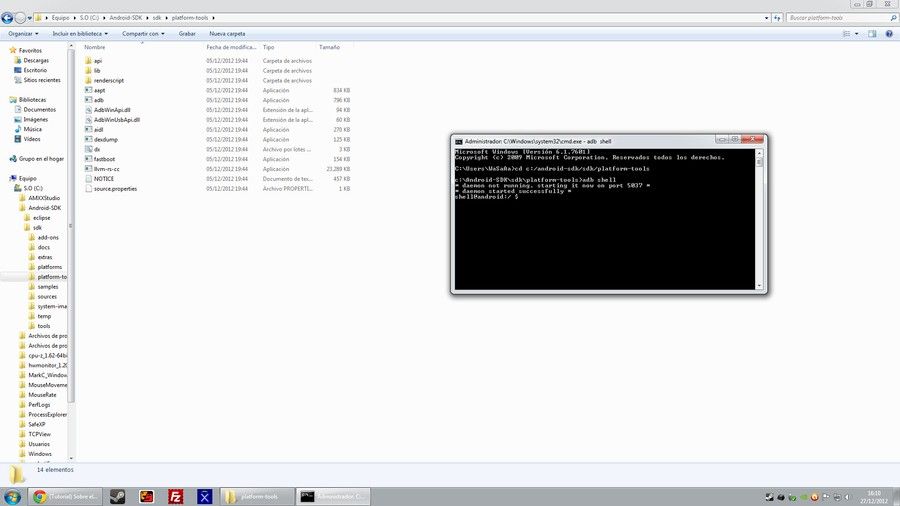Select the source.properties file

pos(115,189)
